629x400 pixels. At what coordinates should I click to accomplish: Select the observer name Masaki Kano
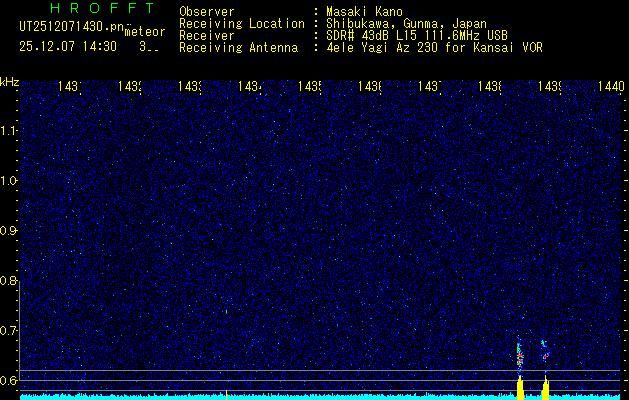click(x=364, y=12)
